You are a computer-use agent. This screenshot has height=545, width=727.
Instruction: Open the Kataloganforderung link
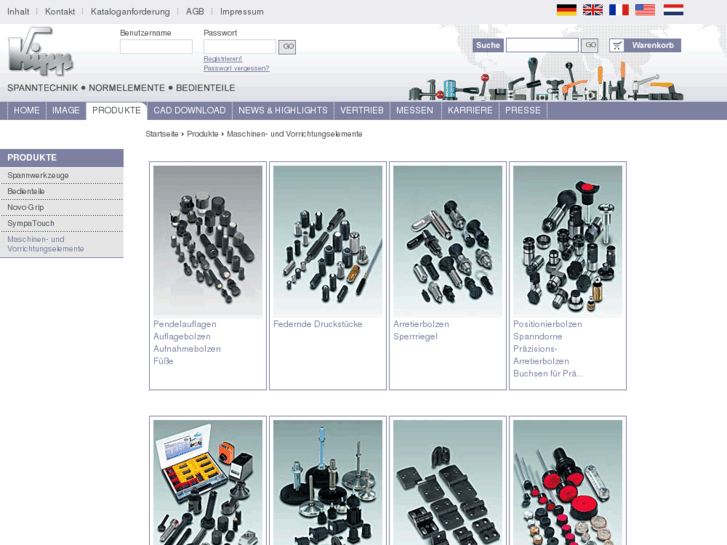(x=130, y=12)
